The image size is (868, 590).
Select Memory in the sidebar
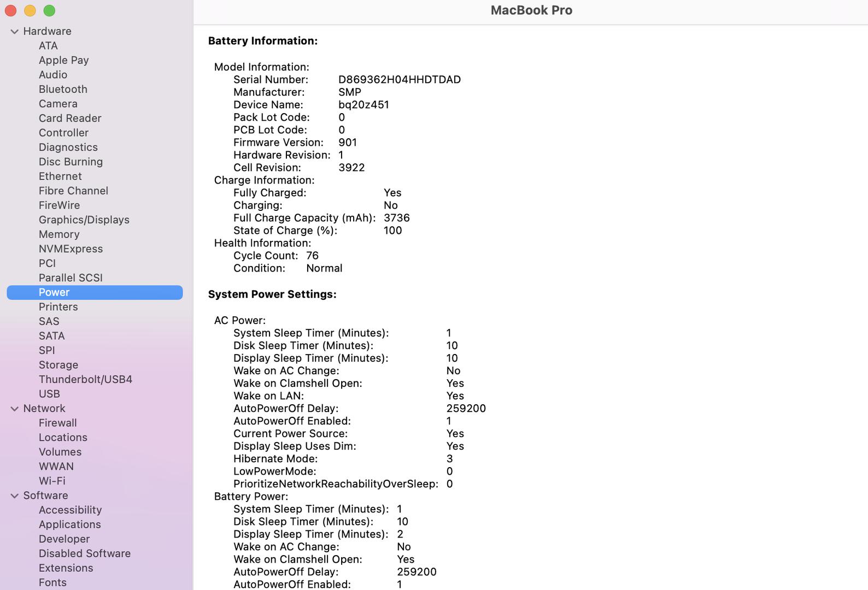[59, 234]
